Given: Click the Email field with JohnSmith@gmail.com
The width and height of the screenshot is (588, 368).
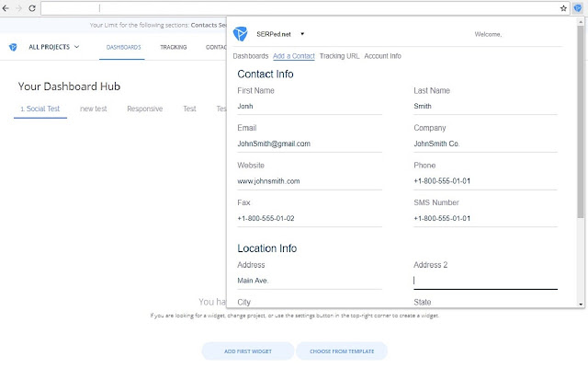Looking at the screenshot, I should click(x=310, y=144).
